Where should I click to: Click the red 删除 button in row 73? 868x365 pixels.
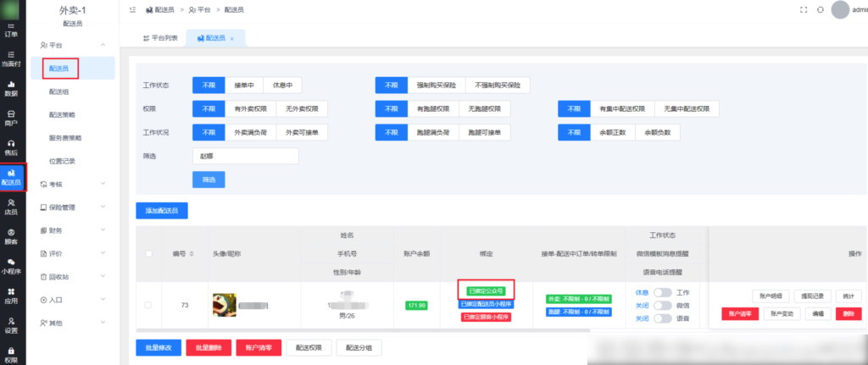(x=849, y=313)
